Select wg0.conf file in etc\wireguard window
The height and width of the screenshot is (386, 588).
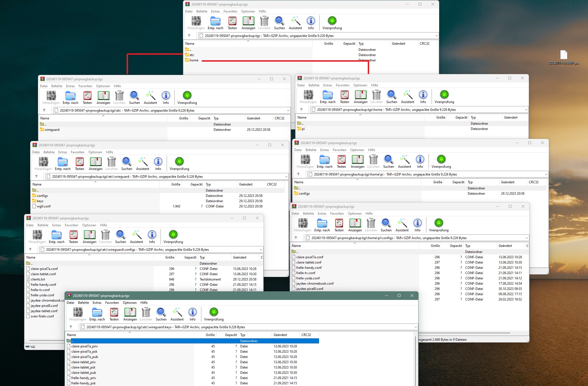(x=44, y=206)
